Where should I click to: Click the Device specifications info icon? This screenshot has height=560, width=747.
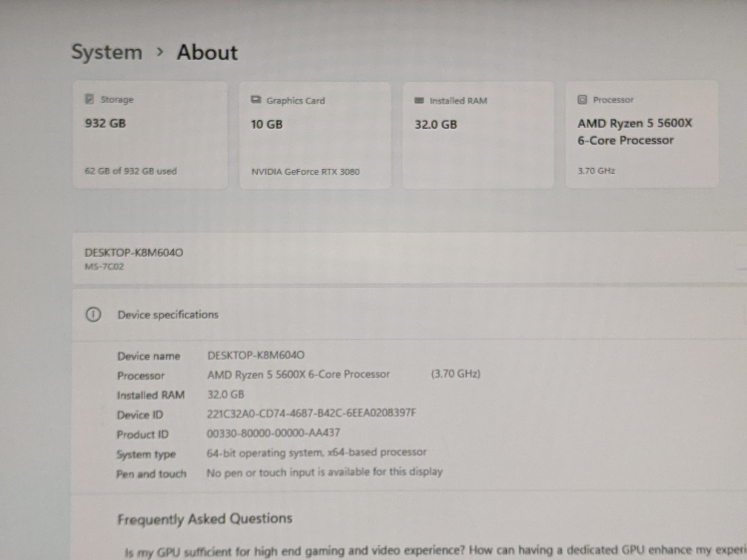pyautogui.click(x=93, y=315)
